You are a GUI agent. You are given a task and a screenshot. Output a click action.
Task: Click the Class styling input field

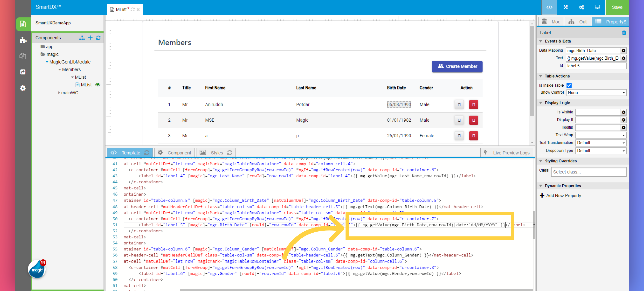588,172
